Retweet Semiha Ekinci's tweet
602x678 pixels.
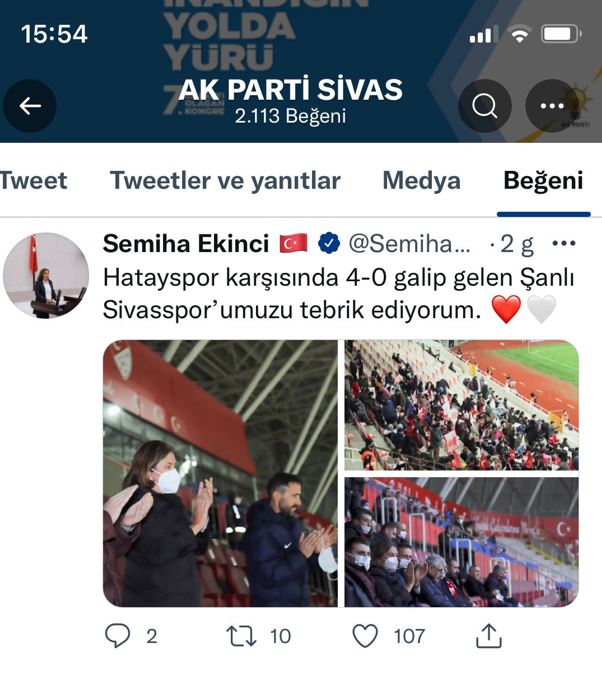click(241, 636)
